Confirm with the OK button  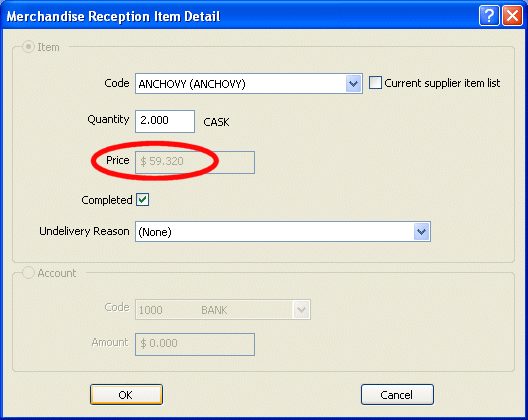(x=126, y=394)
